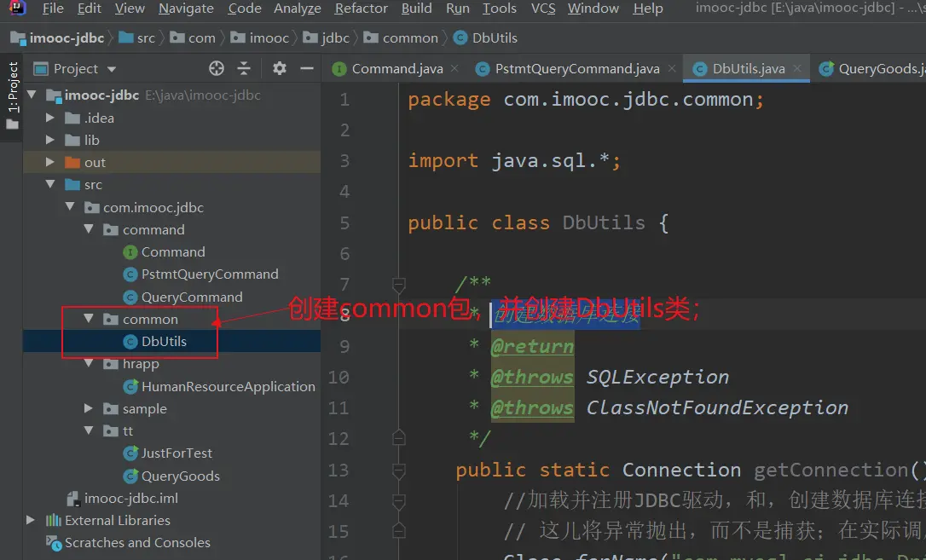Expand the sample package node
Screen dimensions: 926x560
pos(89,409)
